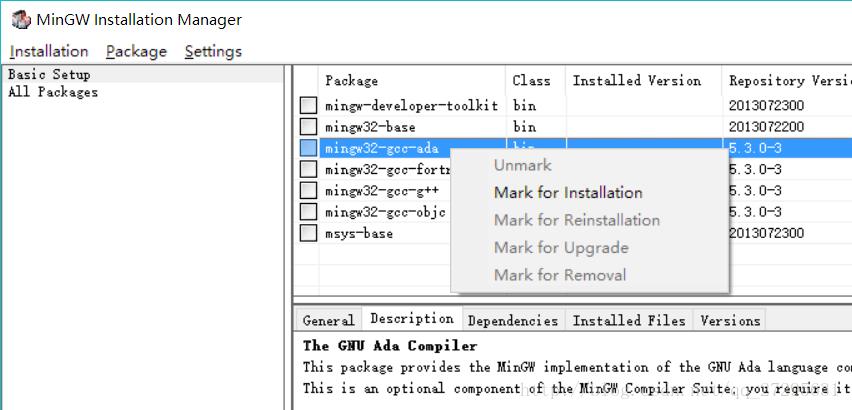This screenshot has height=410, width=852.
Task: Switch to the General tab
Action: [329, 320]
